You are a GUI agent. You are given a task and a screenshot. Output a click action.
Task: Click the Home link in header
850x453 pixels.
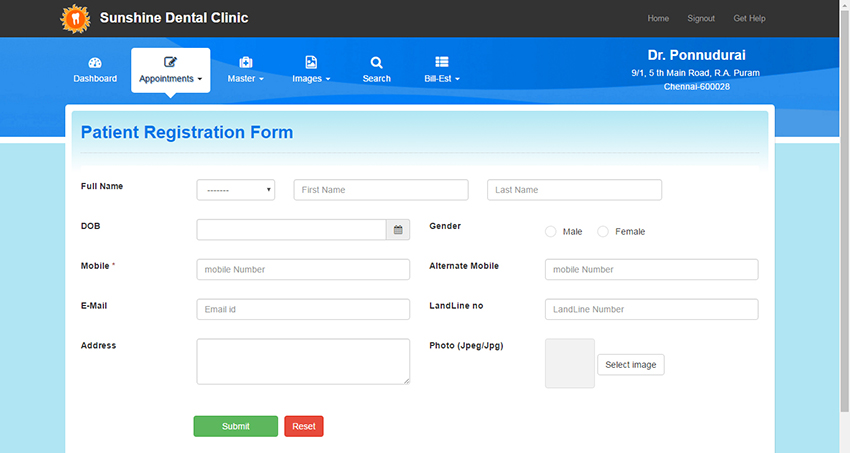tap(658, 18)
